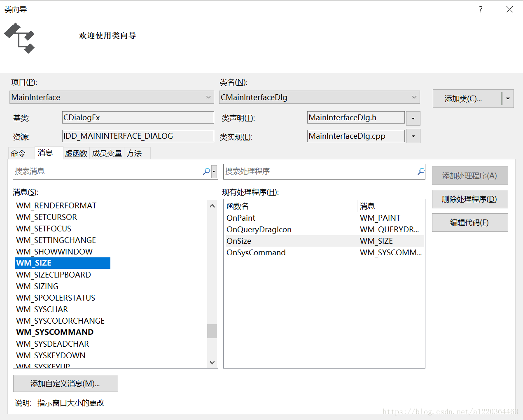The image size is (523, 420).
Task: Select WM_SYSCHAR in the message list
Action: [x=42, y=309]
